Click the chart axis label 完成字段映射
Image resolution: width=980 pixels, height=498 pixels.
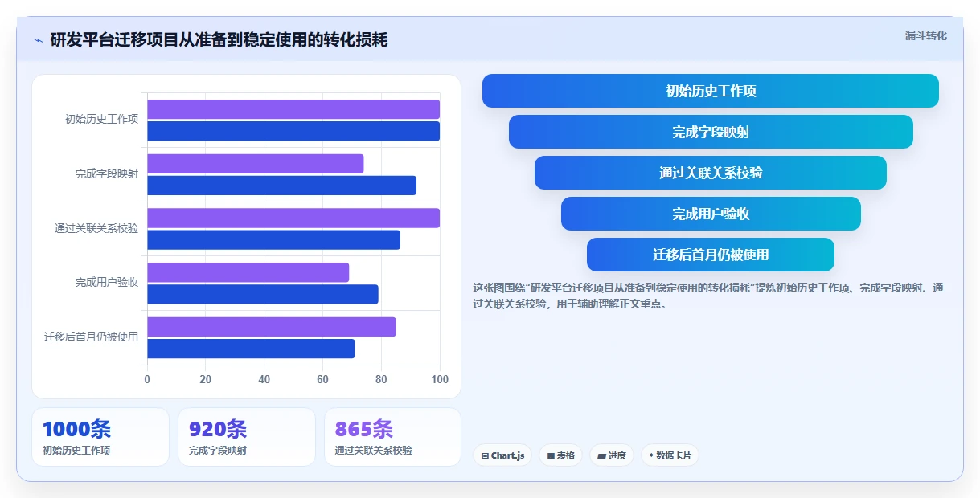pyautogui.click(x=107, y=173)
